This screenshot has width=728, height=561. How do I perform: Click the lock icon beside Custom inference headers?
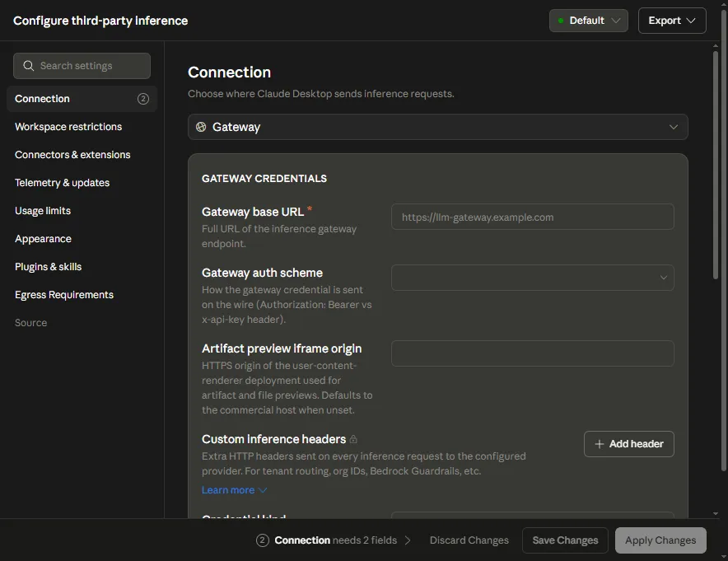353,439
